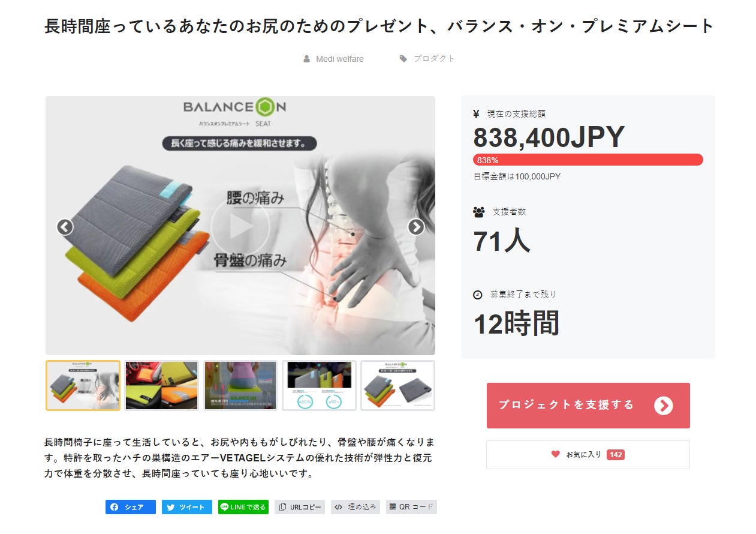Show the QR code

tap(411, 507)
